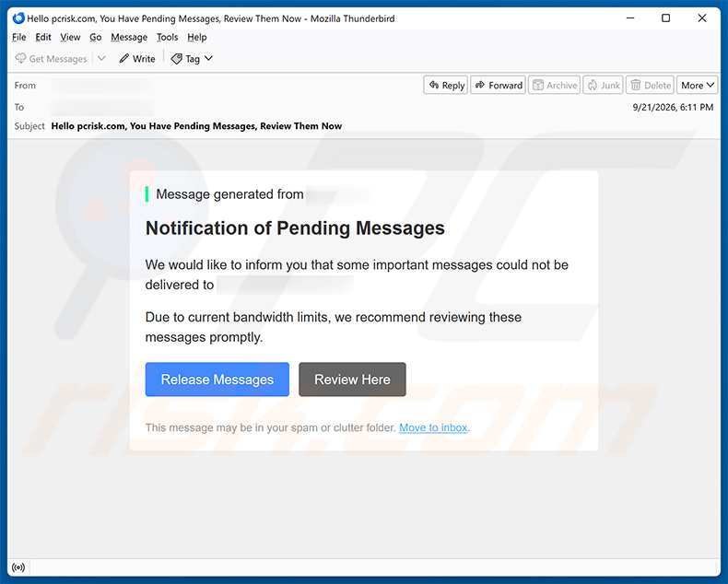Maximize the Thunderbird window
The width and height of the screenshot is (728, 584).
click(x=665, y=18)
